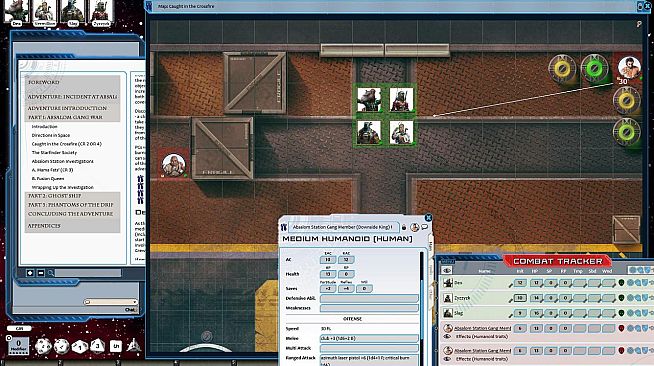This screenshot has width=654, height=366.
Task: Toggle visibility eye of first gang member
Action: coord(448,336)
